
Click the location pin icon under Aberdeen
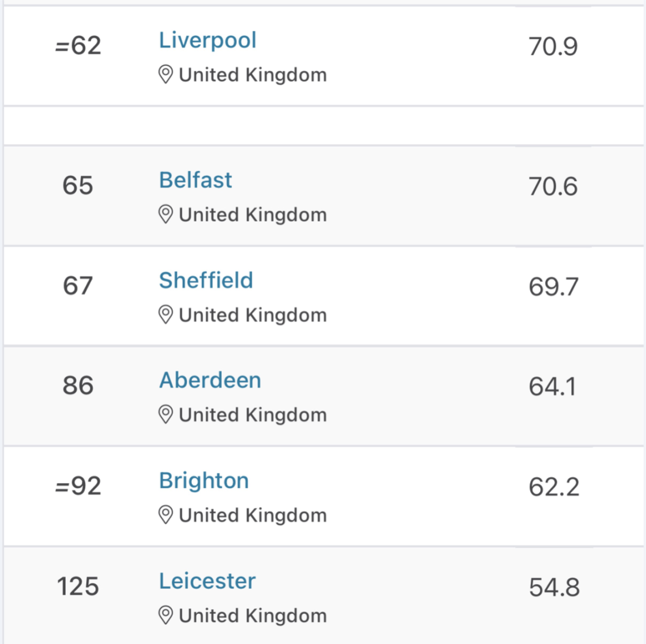(x=166, y=414)
